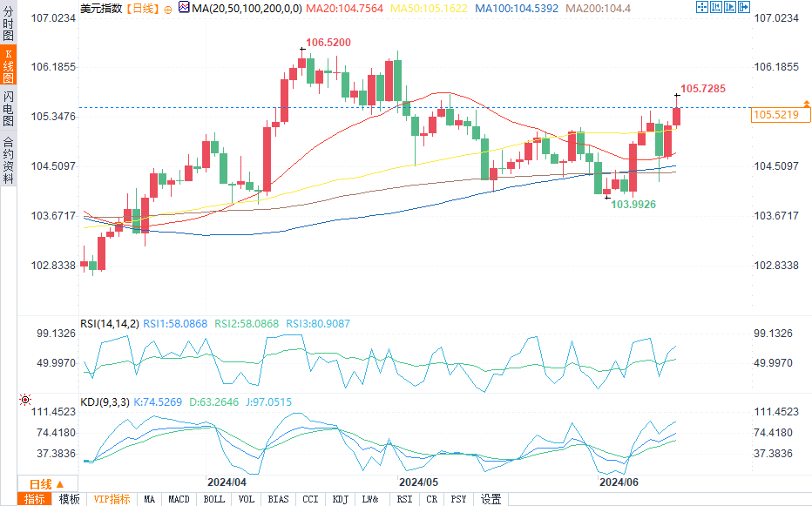The width and height of the screenshot is (812, 506).
Task: Click the orange crosshair circle next to 日线
Action: [x=167, y=10]
